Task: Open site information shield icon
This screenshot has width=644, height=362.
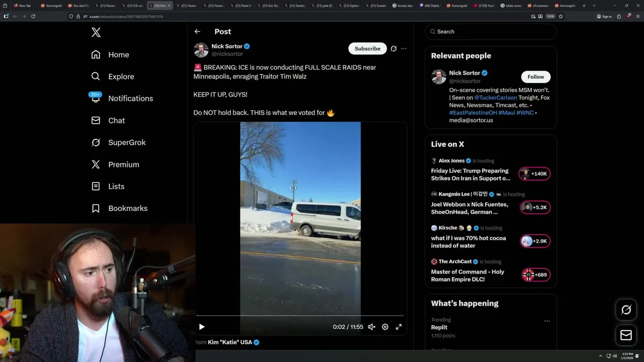Action: click(71, 16)
